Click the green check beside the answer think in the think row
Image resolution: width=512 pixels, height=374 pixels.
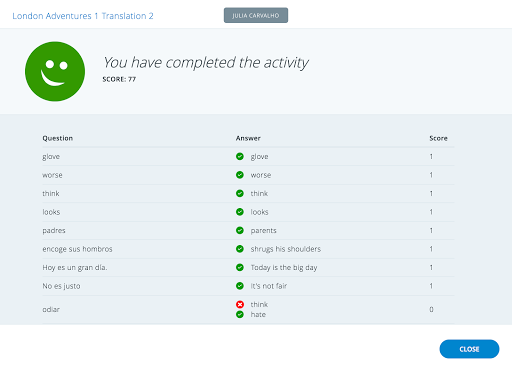(240, 193)
